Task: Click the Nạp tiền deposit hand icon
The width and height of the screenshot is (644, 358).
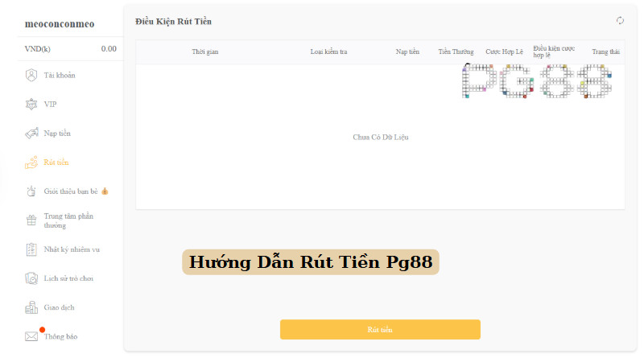Action: tap(31, 134)
